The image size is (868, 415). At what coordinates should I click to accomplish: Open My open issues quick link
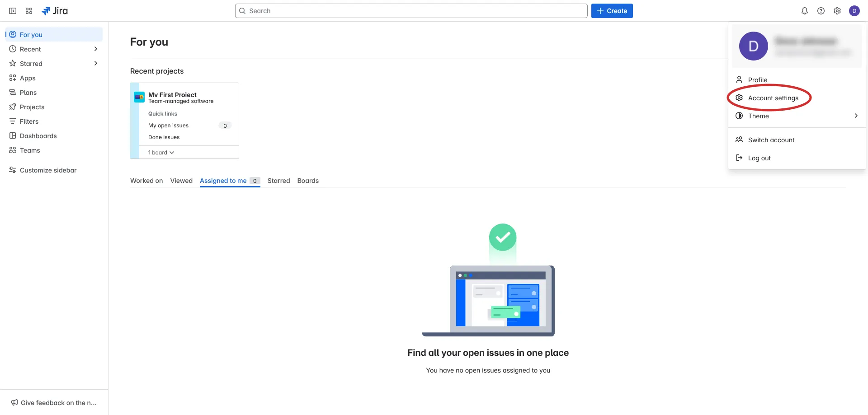[x=168, y=126]
